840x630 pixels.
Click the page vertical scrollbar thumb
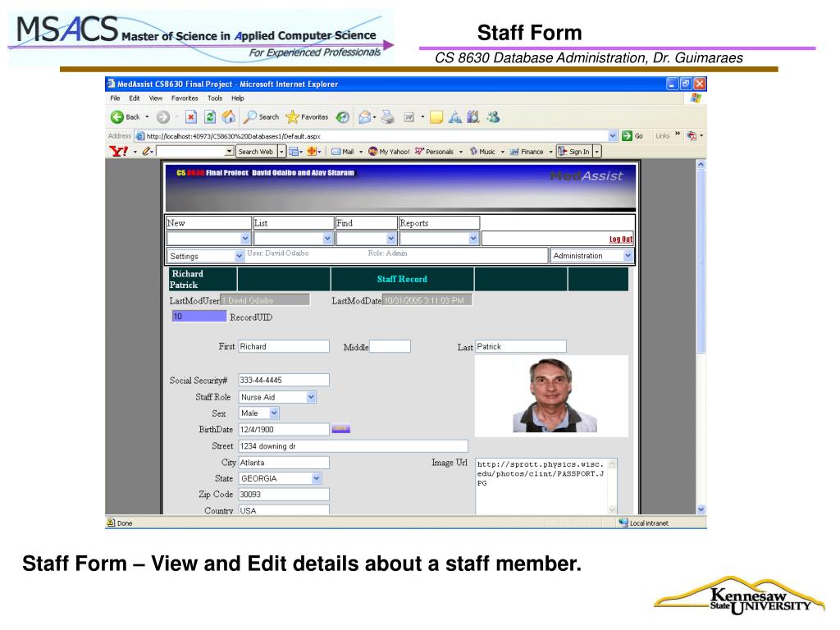pyautogui.click(x=701, y=261)
